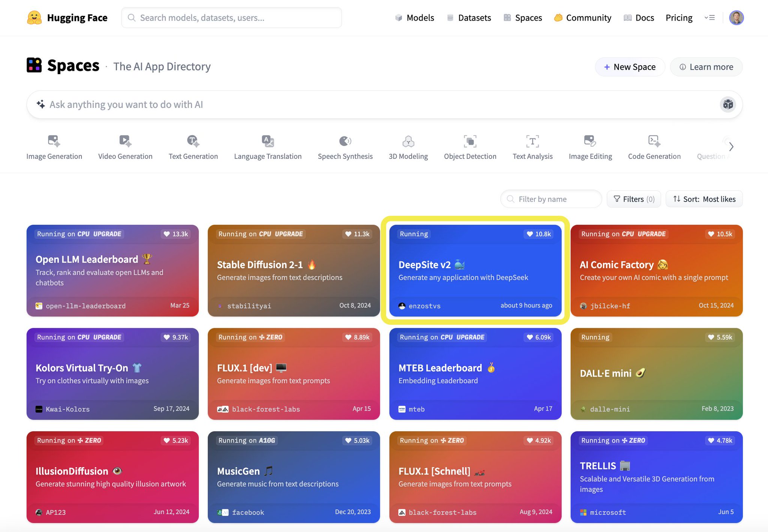The width and height of the screenshot is (768, 532).
Task: Click the 8.89k likes on FLUX.1 [dev]
Action: coord(357,337)
